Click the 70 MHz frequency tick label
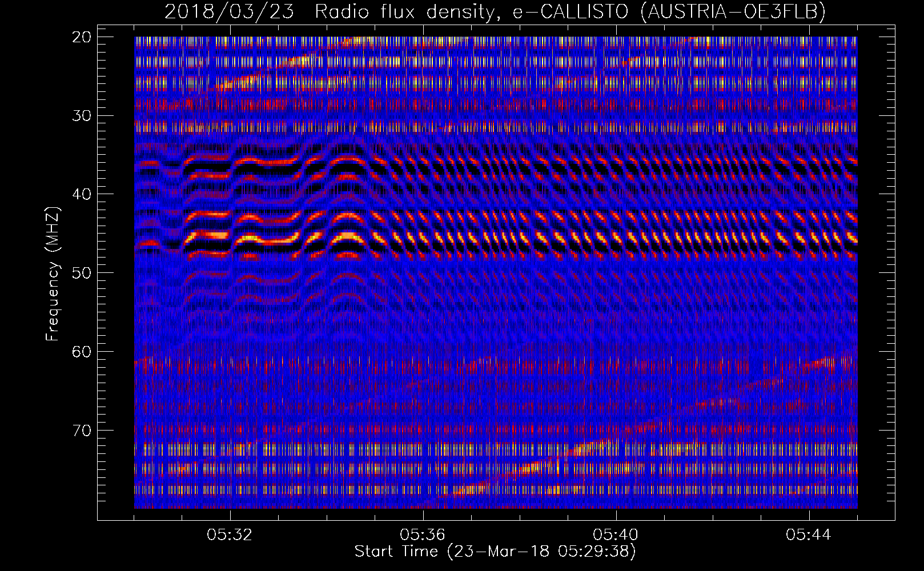Viewport: 924px width, 571px height. coord(82,430)
